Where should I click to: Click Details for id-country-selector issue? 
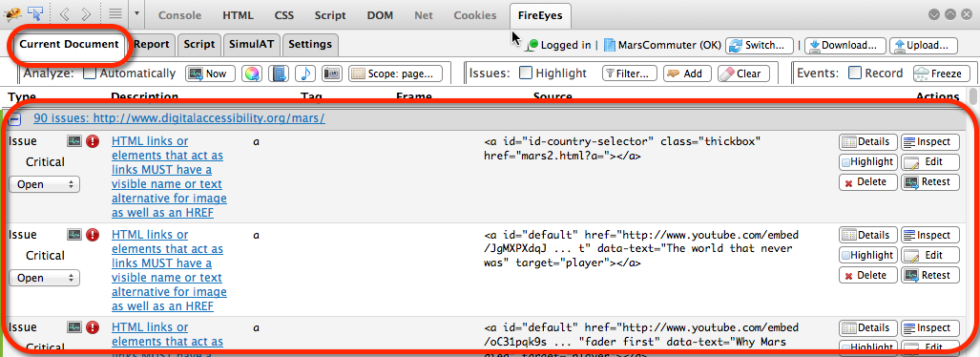868,142
